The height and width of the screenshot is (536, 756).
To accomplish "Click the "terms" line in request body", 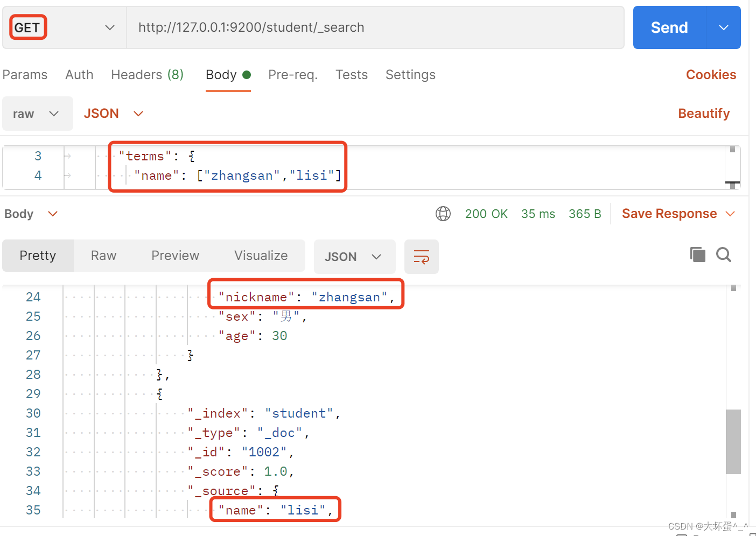I will click(x=157, y=156).
